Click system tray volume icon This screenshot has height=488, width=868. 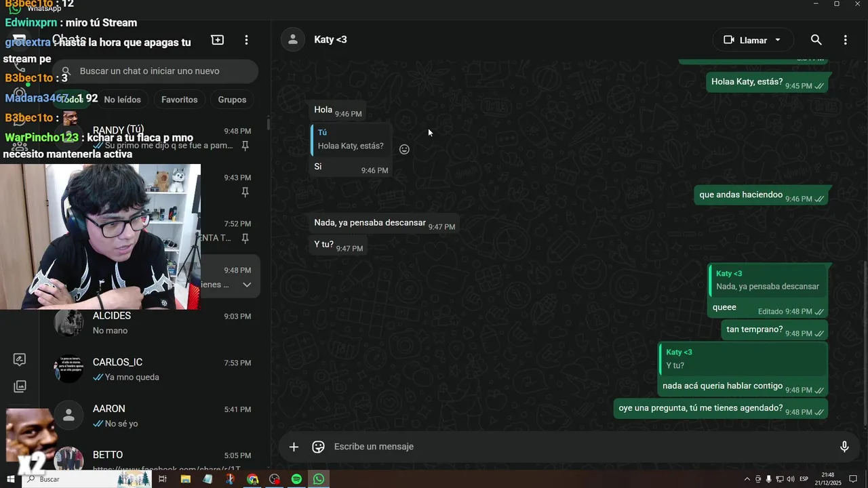pyautogui.click(x=790, y=479)
